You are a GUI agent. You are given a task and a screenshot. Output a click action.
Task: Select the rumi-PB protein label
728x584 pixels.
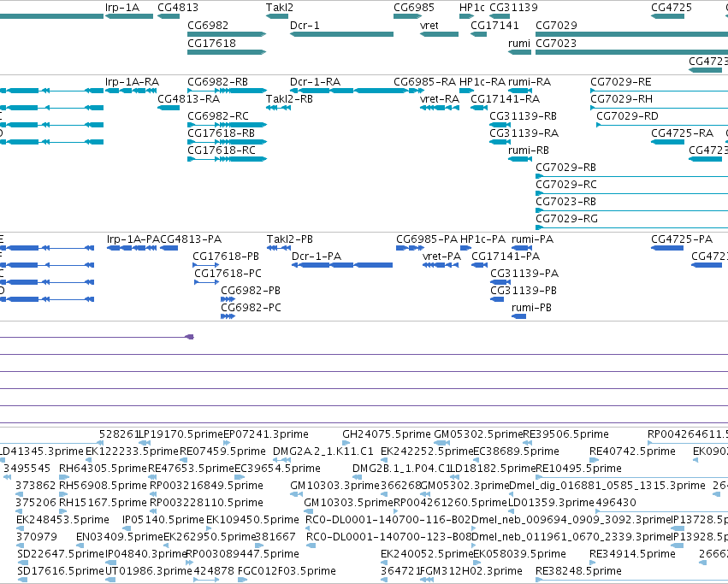pyautogui.click(x=531, y=308)
